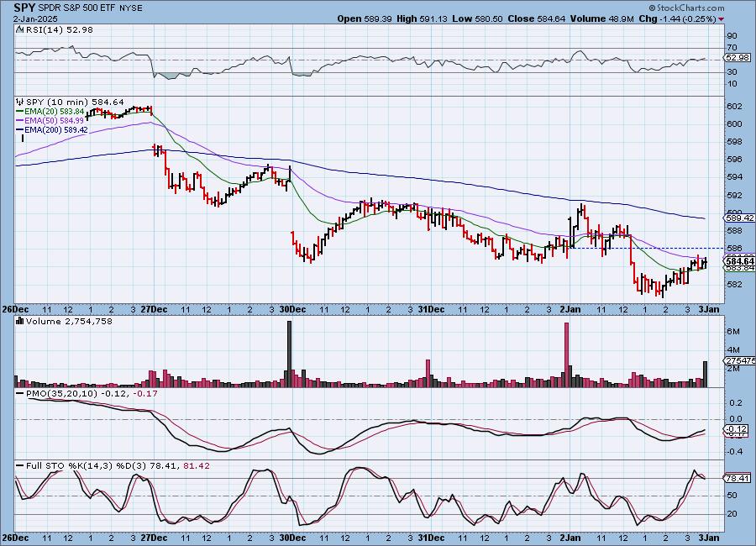Click the 6M volume axis label

coord(732,331)
